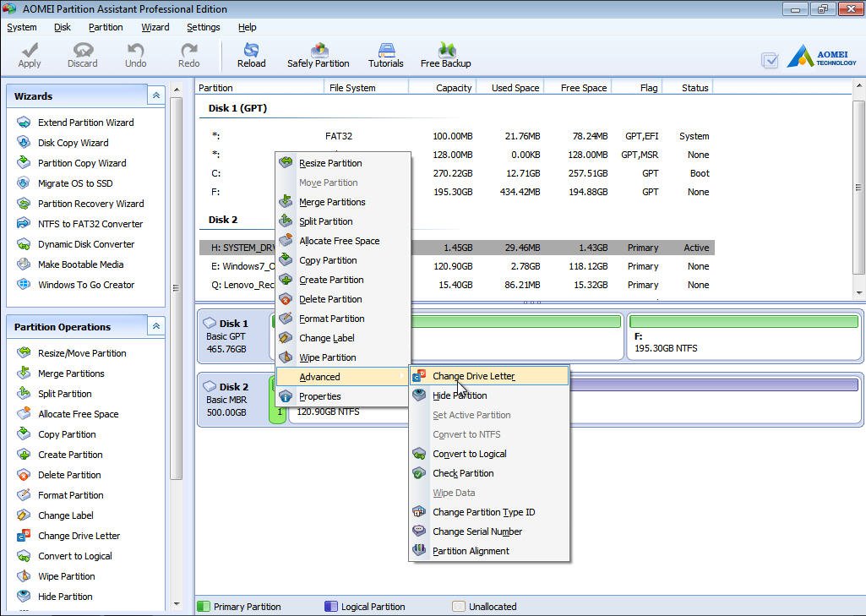Expand the Advanced submenu entry
866x616 pixels.
click(x=320, y=377)
